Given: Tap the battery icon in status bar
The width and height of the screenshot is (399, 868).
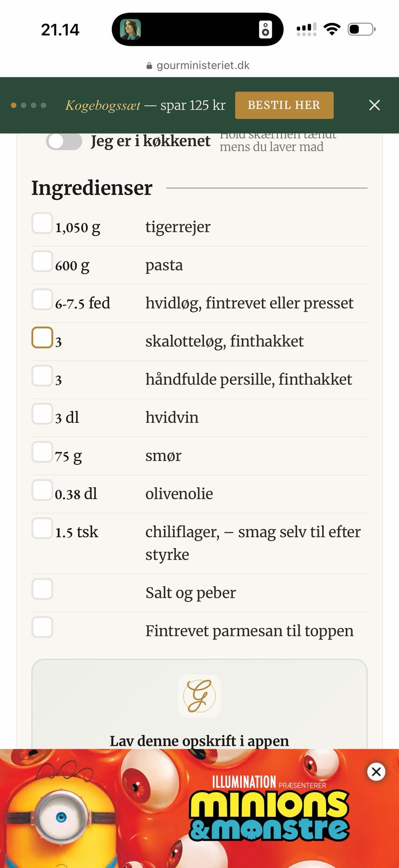Looking at the screenshot, I should (x=362, y=29).
